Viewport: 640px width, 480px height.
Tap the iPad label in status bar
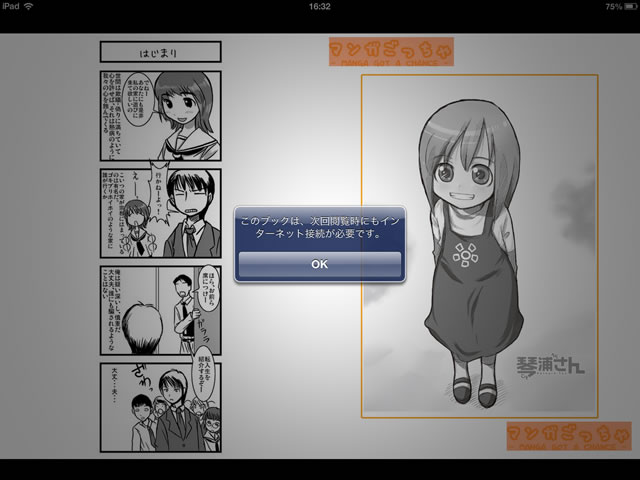(11, 6)
